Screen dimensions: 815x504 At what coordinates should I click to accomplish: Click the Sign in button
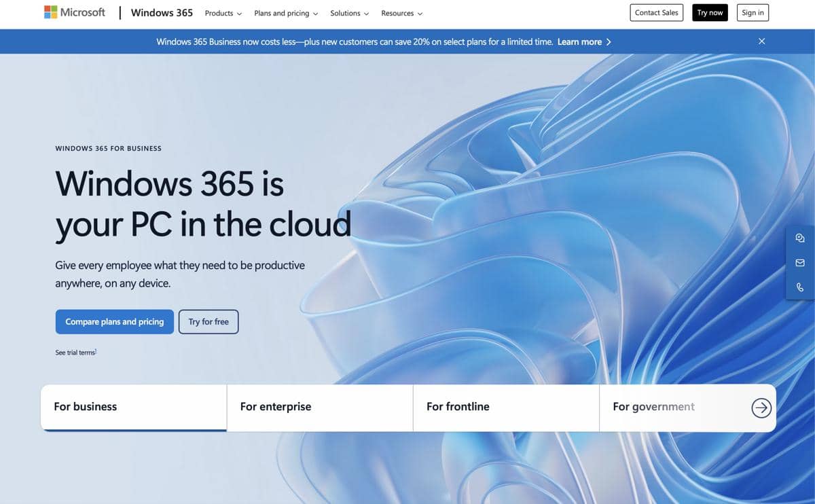753,12
